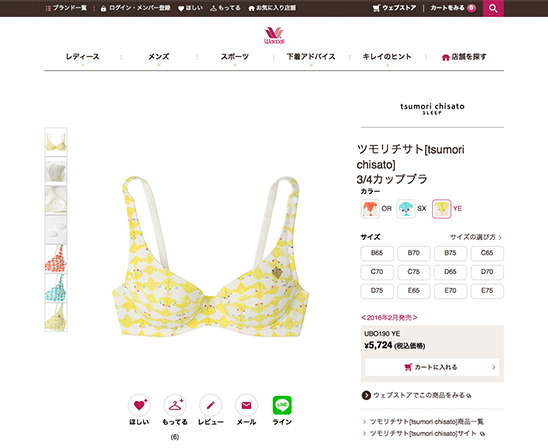Select the orange OR color swatch
This screenshot has width=548, height=448.
[370, 209]
